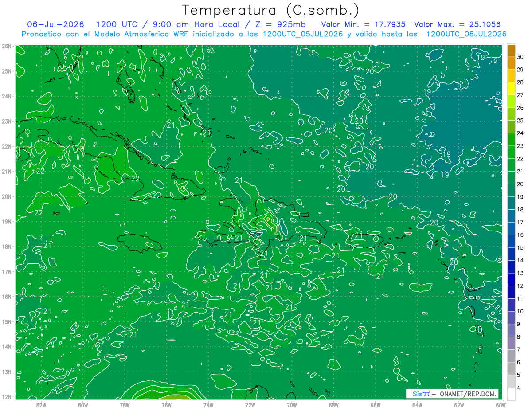Select the "Valor Min. = 17.7935" readout

pyautogui.click(x=363, y=24)
